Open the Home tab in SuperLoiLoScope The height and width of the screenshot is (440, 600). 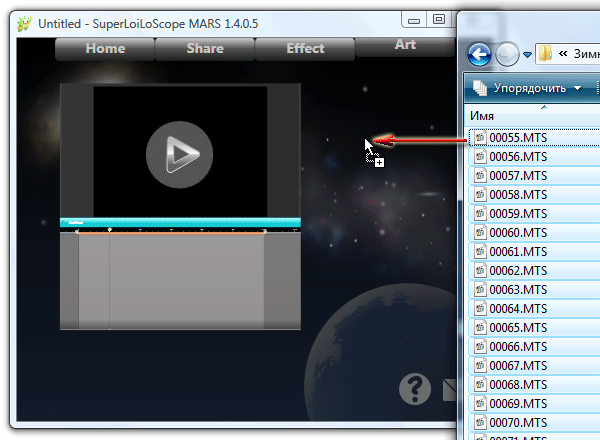(x=105, y=49)
